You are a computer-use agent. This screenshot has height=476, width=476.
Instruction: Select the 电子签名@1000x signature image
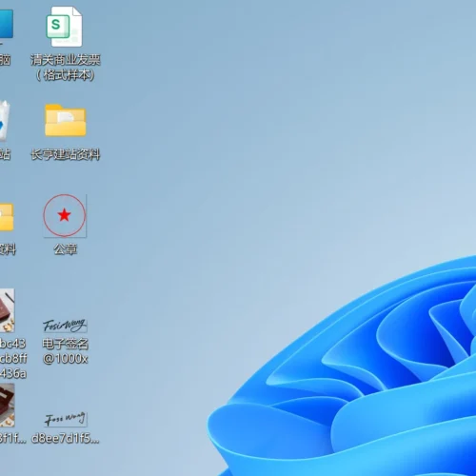coord(65,326)
